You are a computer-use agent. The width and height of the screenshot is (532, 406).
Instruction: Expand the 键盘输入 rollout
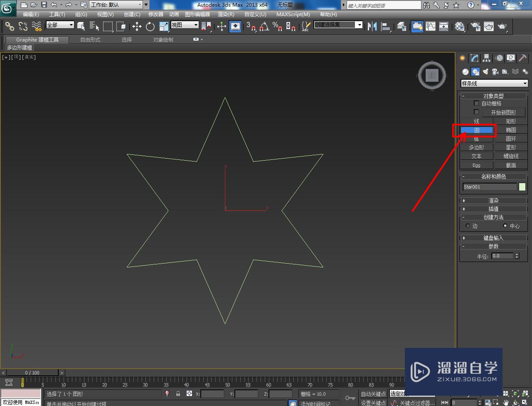[493, 238]
